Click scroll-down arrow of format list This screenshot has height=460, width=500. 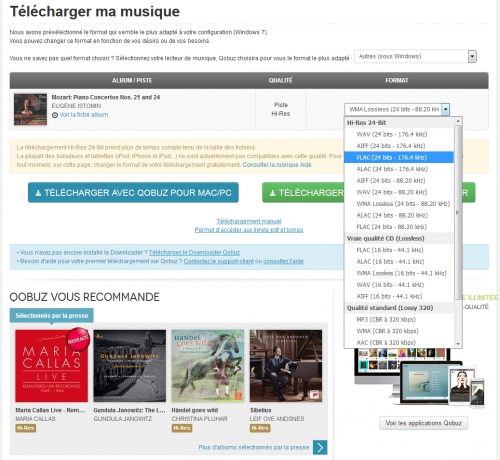point(458,344)
